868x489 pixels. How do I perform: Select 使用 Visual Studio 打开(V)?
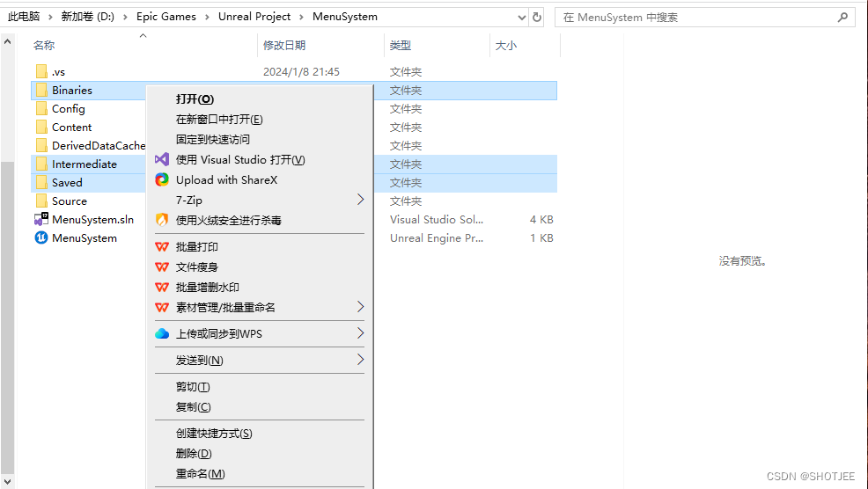[240, 160]
